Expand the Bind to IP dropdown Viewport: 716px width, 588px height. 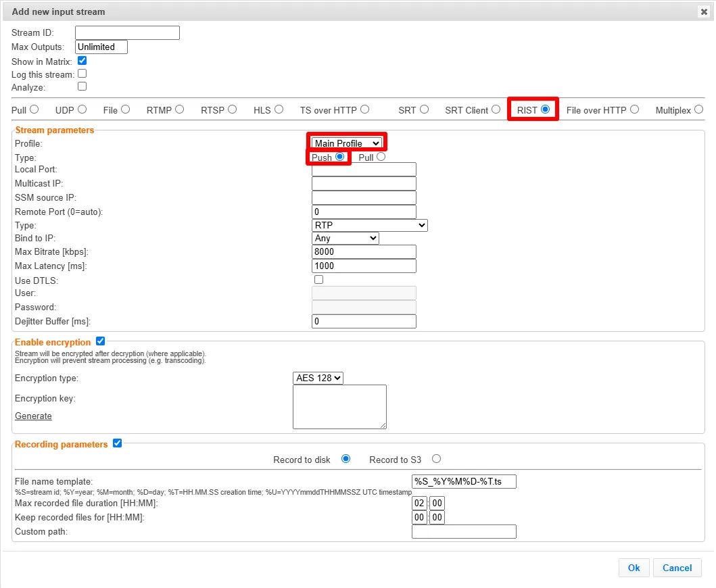(345, 238)
